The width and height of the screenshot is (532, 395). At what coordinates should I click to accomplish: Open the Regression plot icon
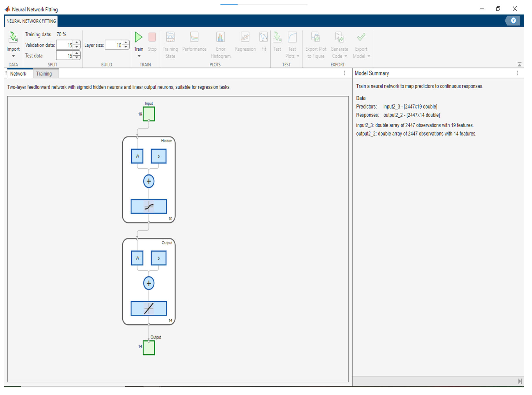[245, 37]
